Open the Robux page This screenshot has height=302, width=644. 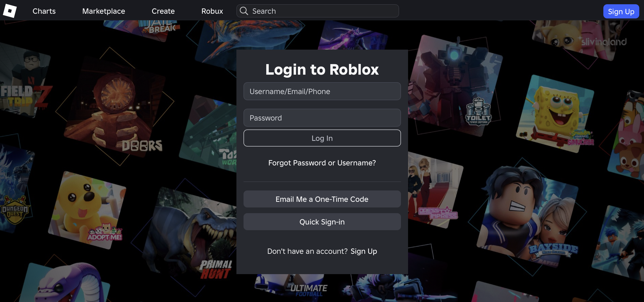coord(212,11)
